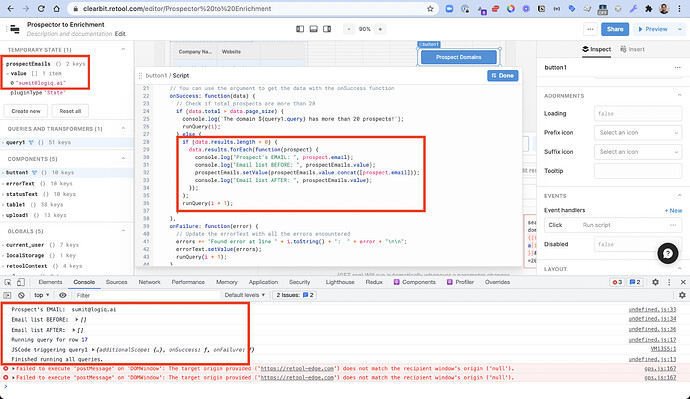Switch to the Inspect tab
The image size is (690, 399).
(596, 49)
